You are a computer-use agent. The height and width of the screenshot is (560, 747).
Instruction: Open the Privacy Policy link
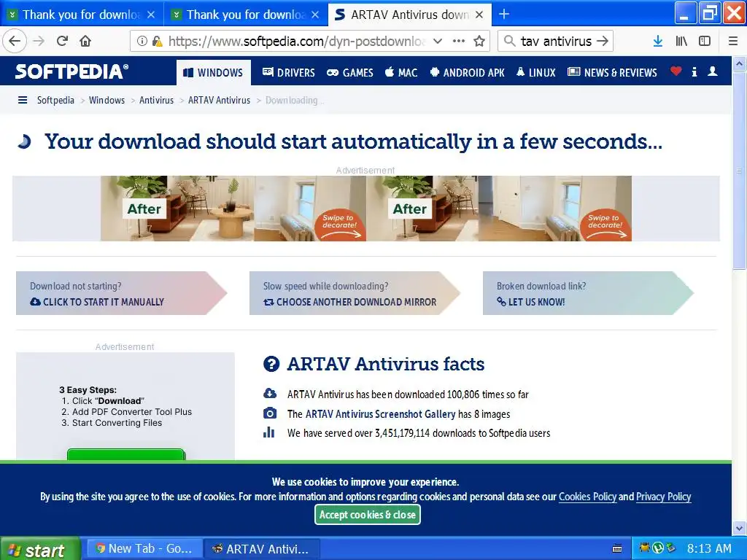[663, 497]
